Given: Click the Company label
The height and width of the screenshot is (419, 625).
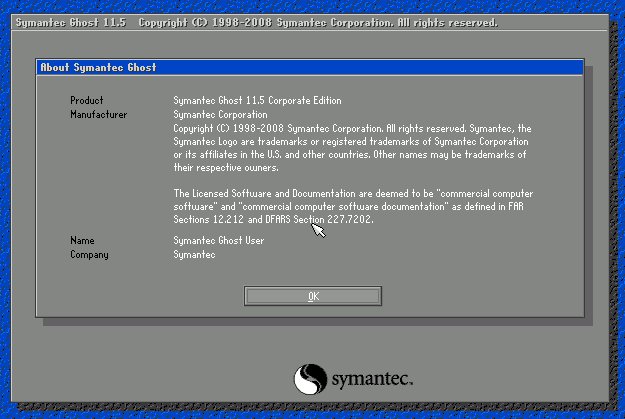Looking at the screenshot, I should click(89, 255).
